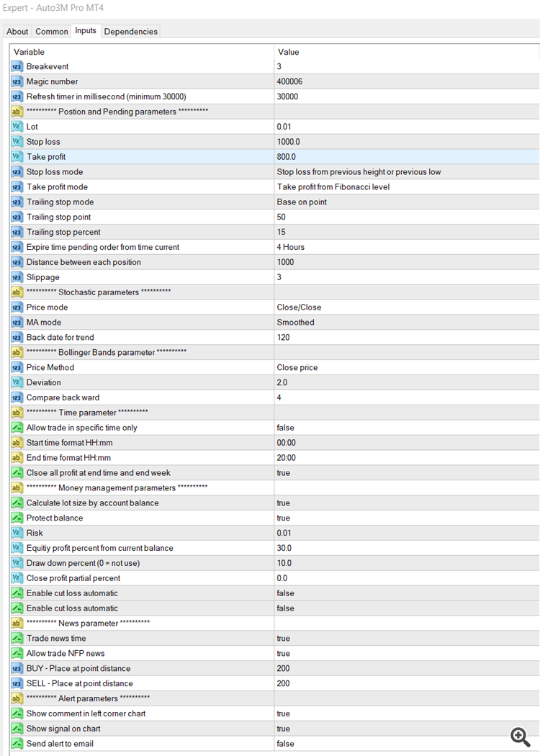Click the double-type icon beside Risk
Image resolution: width=540 pixels, height=756 pixels.
17,533
